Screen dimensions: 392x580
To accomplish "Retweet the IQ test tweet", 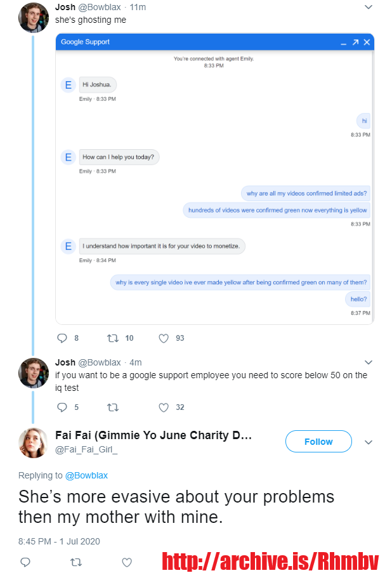I will click(x=112, y=407).
